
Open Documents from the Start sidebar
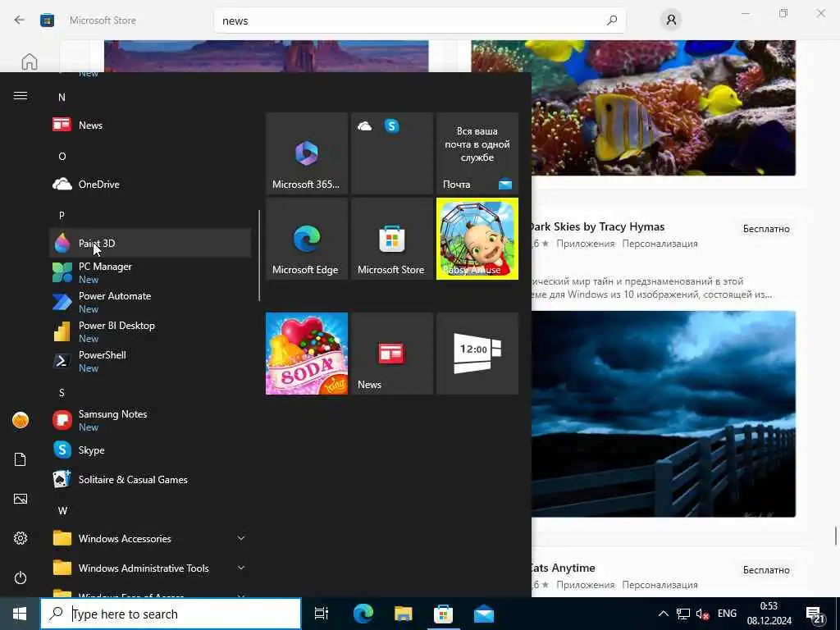point(21,459)
